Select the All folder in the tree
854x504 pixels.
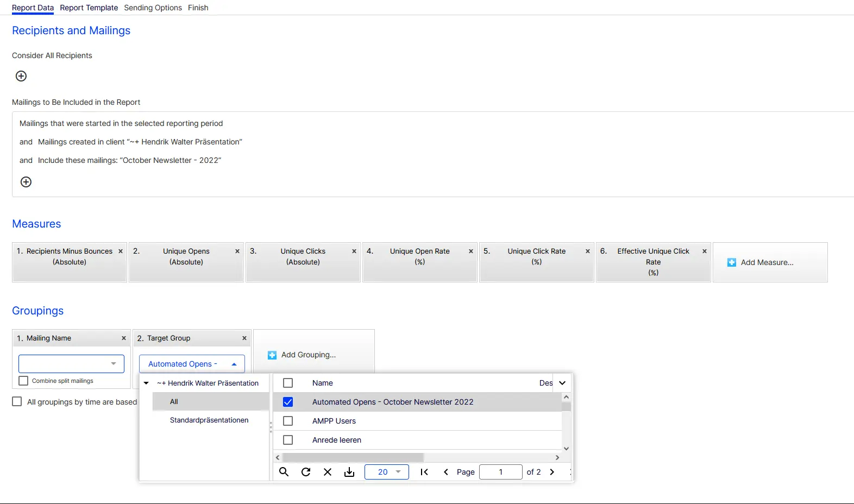211,401
